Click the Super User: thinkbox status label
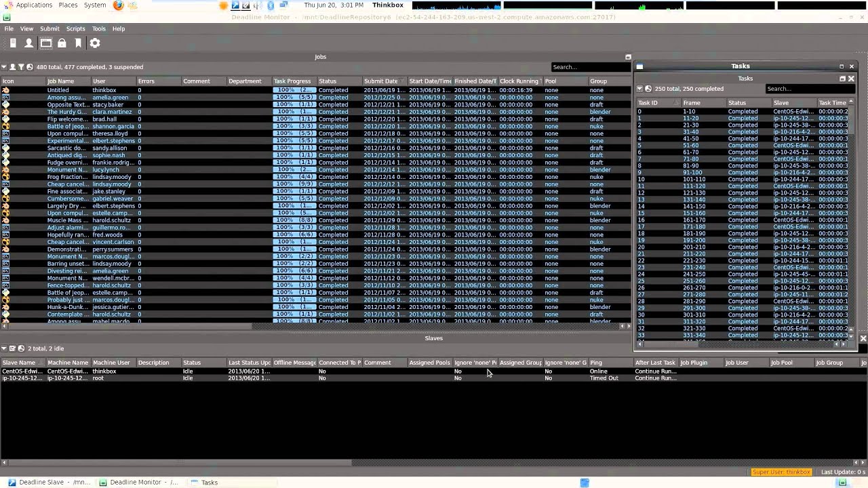 coord(781,472)
